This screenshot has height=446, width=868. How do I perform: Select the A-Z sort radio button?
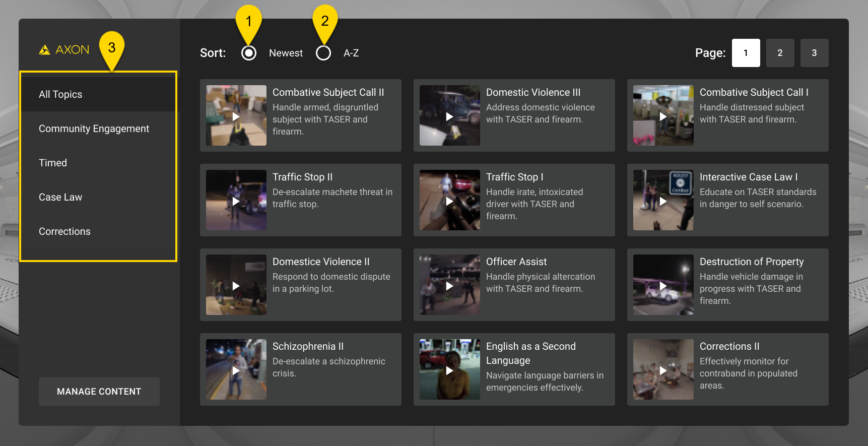pyautogui.click(x=323, y=53)
